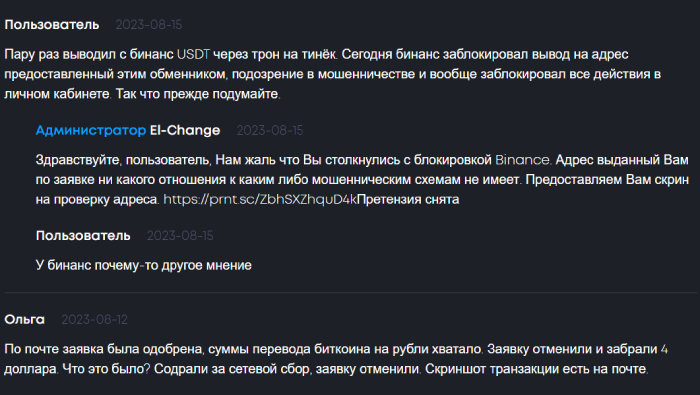Screen dimensions: 700x395
Task: Click USDT in the first review
Action: click(x=193, y=54)
